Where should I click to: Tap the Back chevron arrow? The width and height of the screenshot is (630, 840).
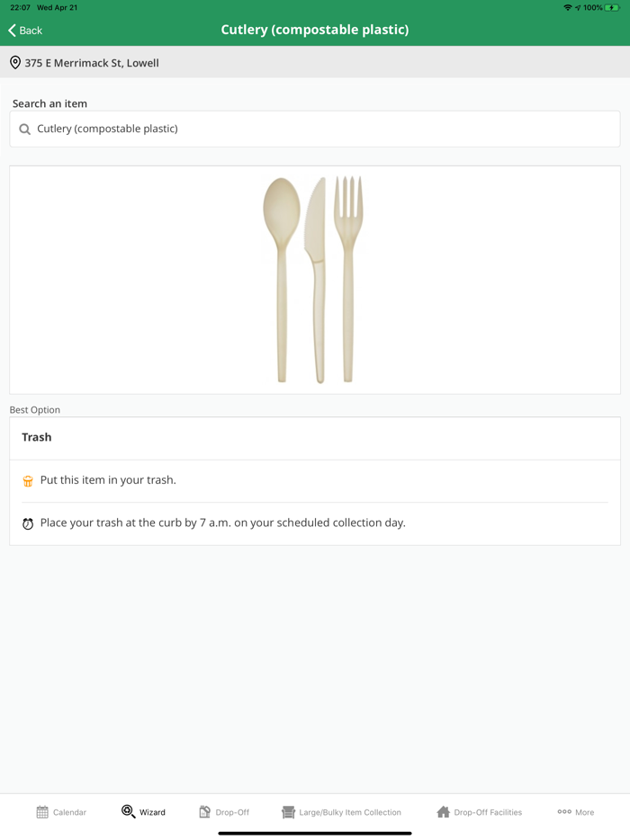pyautogui.click(x=13, y=31)
